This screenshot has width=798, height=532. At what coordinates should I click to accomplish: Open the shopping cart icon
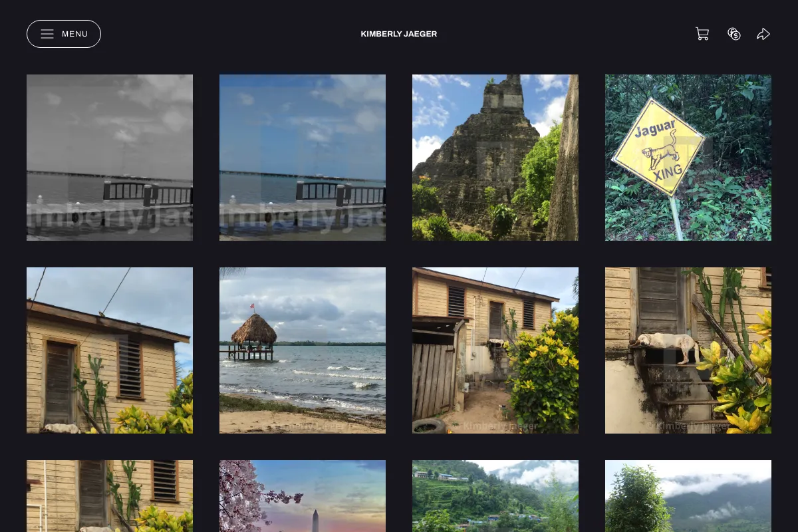[702, 34]
